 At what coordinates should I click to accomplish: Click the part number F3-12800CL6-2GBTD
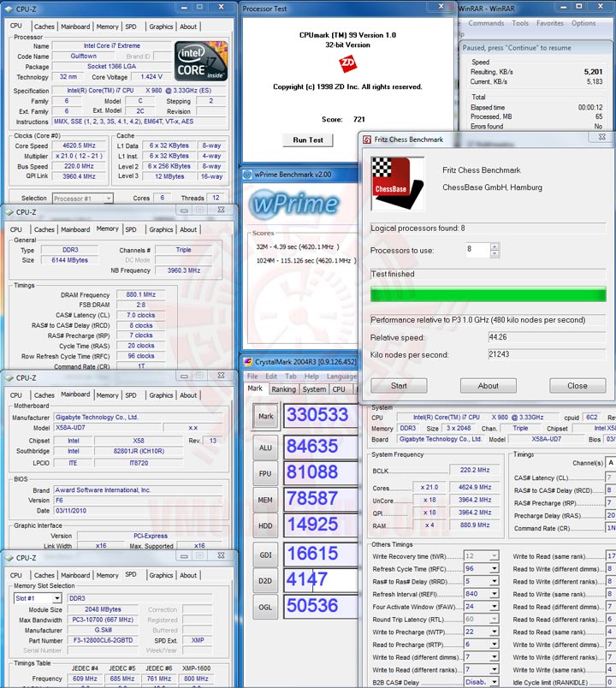(104, 640)
